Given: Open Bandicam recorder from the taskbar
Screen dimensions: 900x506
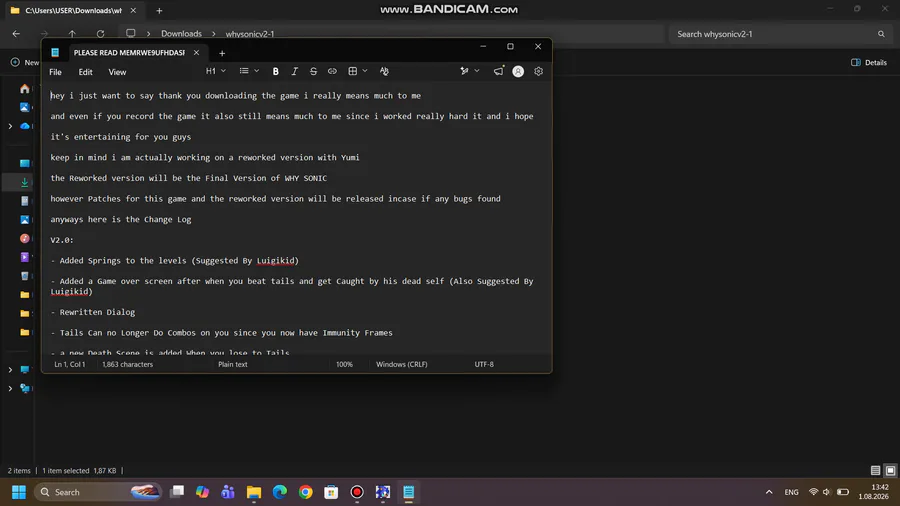Looking at the screenshot, I should point(357,492).
